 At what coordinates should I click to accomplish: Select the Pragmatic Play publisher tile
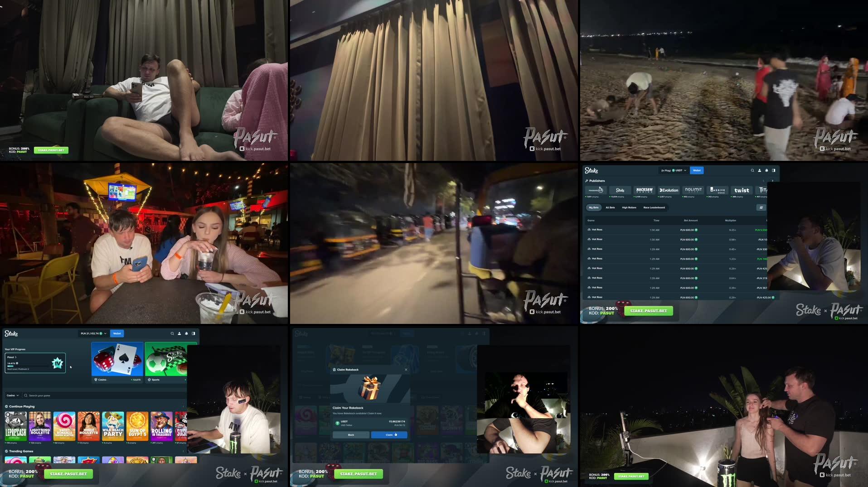click(x=596, y=190)
